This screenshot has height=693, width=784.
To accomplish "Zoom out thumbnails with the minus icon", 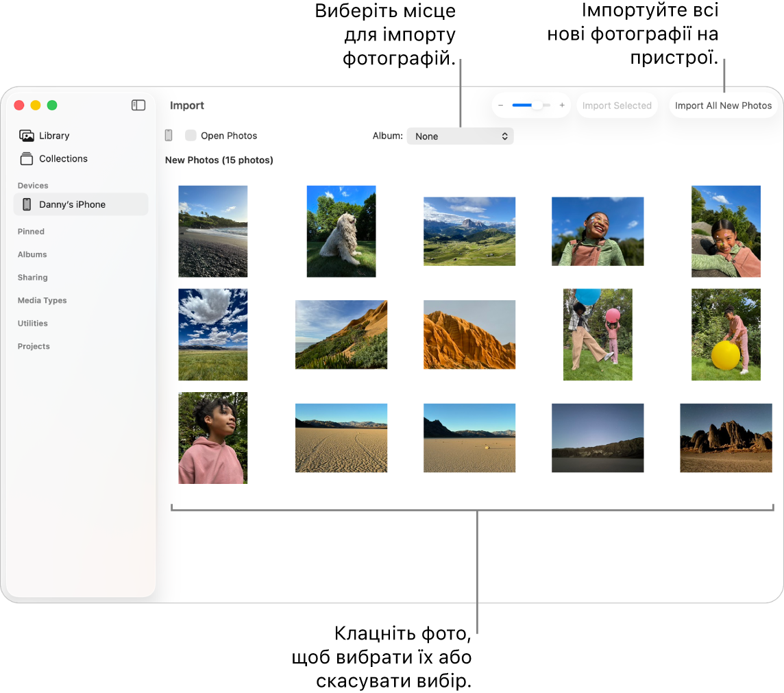I will (x=501, y=105).
